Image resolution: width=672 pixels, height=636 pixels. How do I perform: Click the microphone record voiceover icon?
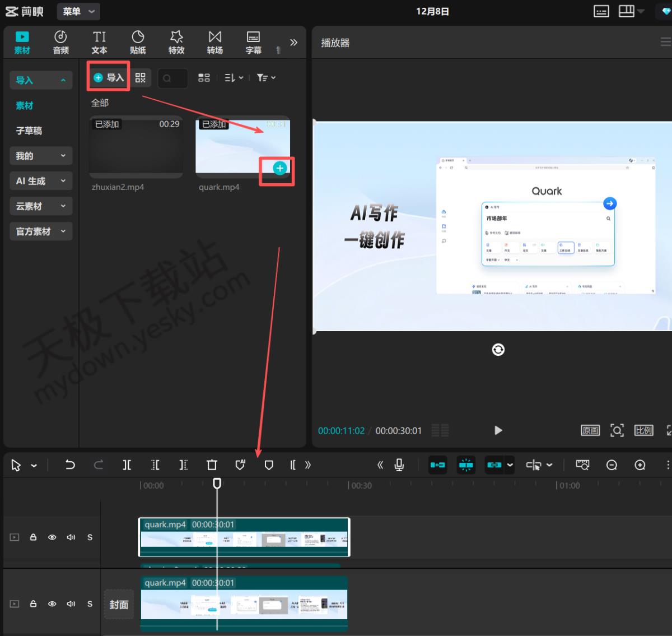pos(399,465)
